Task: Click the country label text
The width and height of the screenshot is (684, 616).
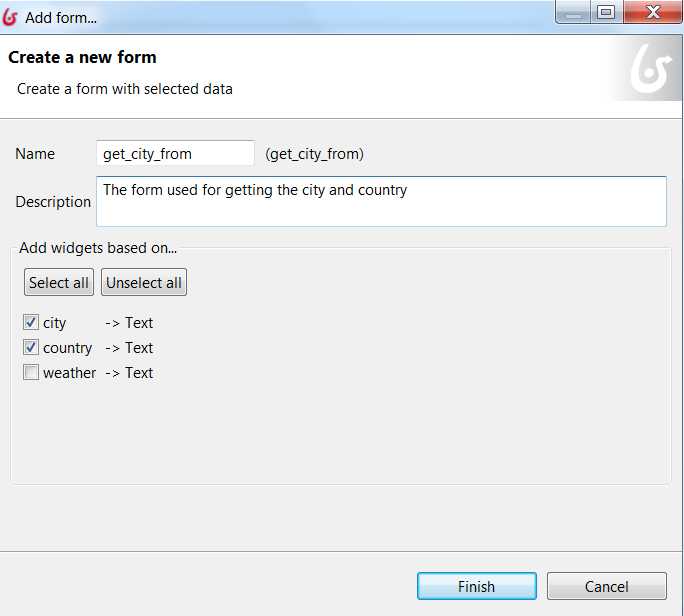Action: click(x=68, y=348)
